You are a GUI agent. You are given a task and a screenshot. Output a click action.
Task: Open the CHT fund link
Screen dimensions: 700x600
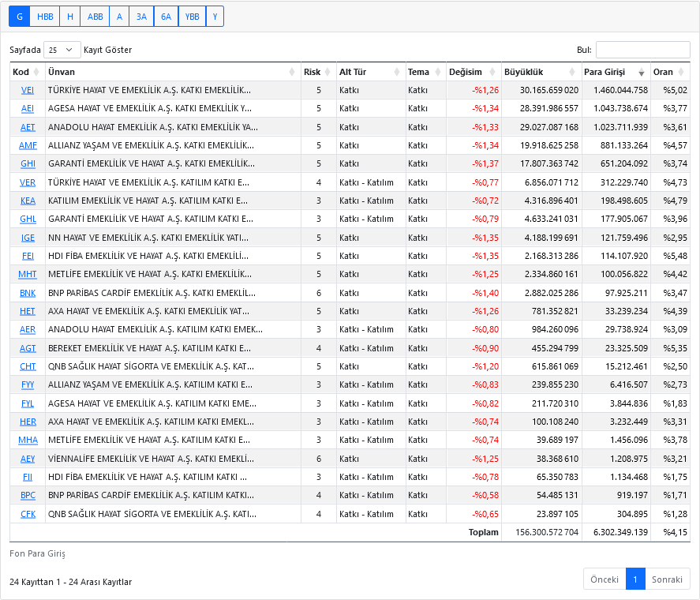(x=28, y=367)
